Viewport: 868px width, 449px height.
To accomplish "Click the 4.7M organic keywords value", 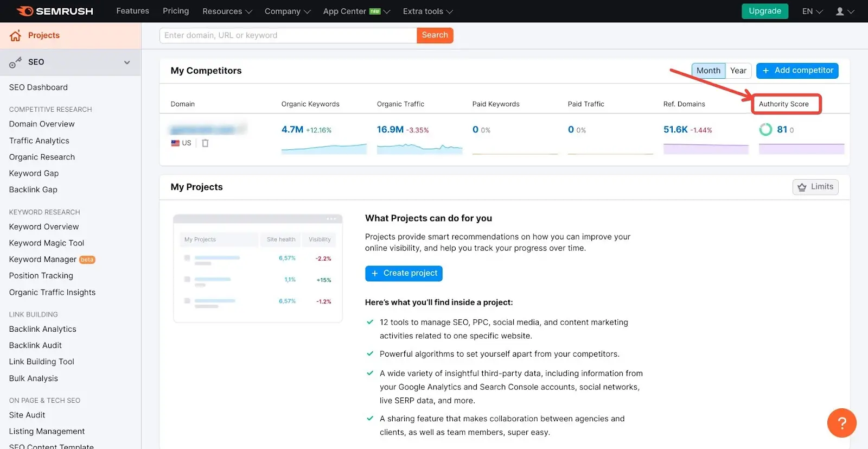I will pyautogui.click(x=292, y=130).
